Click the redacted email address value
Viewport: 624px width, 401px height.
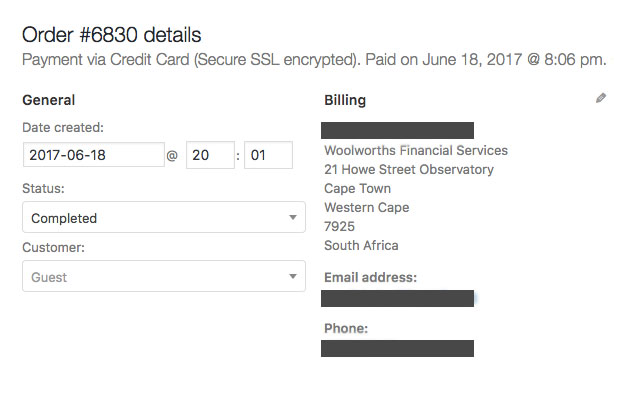click(397, 298)
